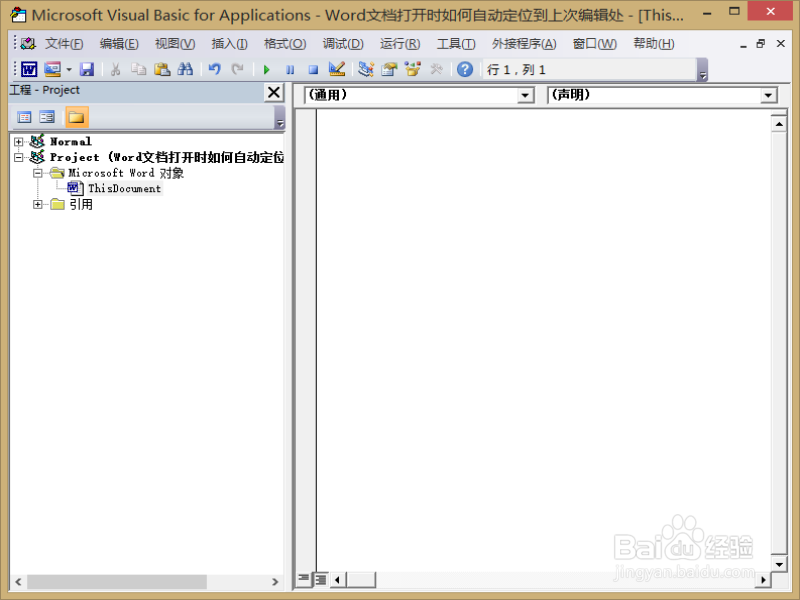Click the View Microsoft Word toolbar icon

pos(29,69)
